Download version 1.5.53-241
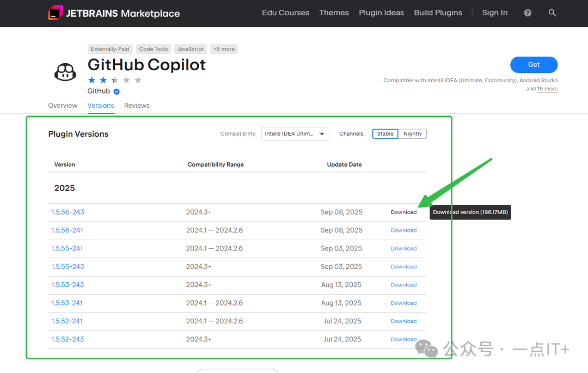 (403, 303)
